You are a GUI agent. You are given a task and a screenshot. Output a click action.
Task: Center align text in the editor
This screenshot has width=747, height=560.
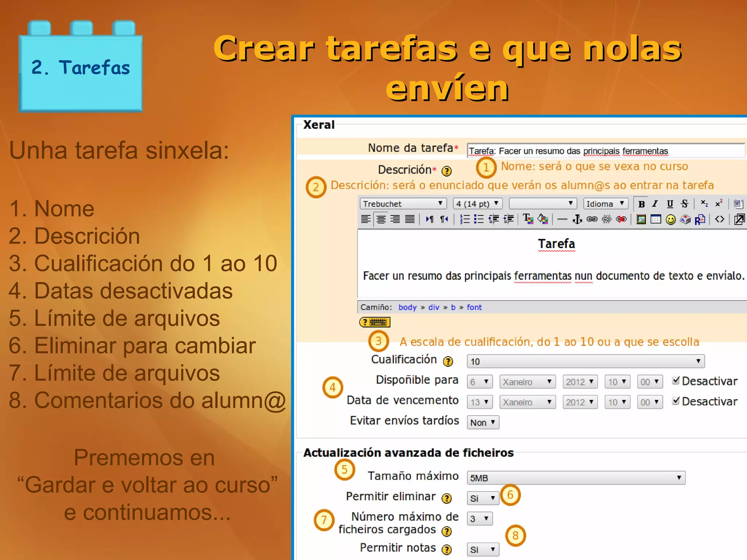[381, 219]
